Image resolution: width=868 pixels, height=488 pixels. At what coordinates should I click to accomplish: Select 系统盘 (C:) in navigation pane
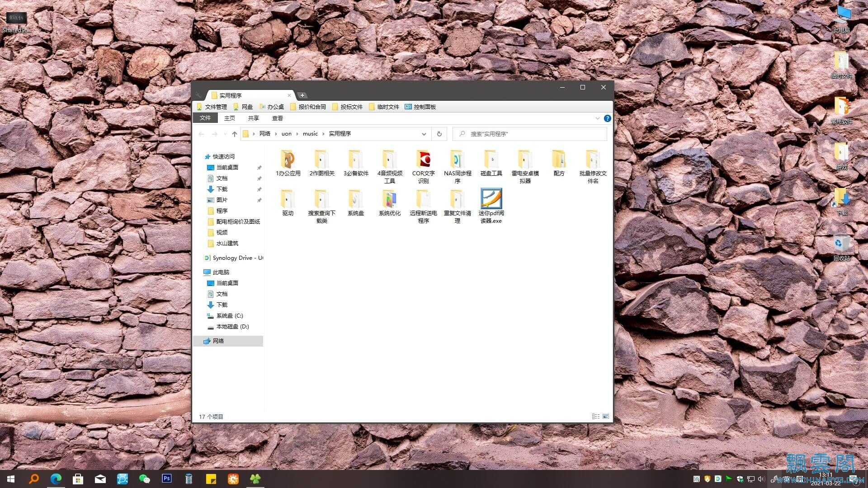point(225,315)
